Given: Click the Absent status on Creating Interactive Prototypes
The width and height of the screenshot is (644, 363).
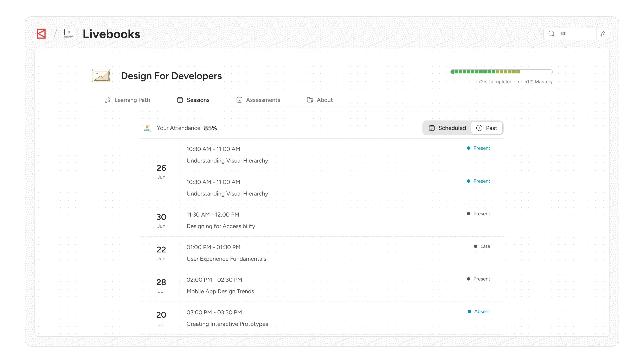Looking at the screenshot, I should [482, 311].
